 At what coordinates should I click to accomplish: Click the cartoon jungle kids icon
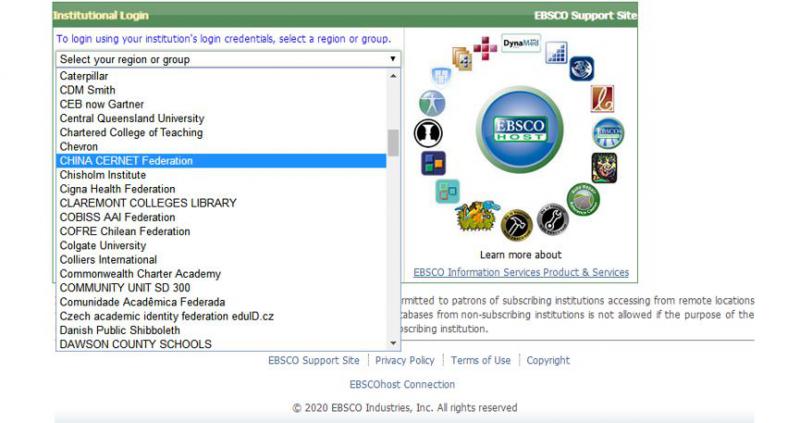click(476, 216)
